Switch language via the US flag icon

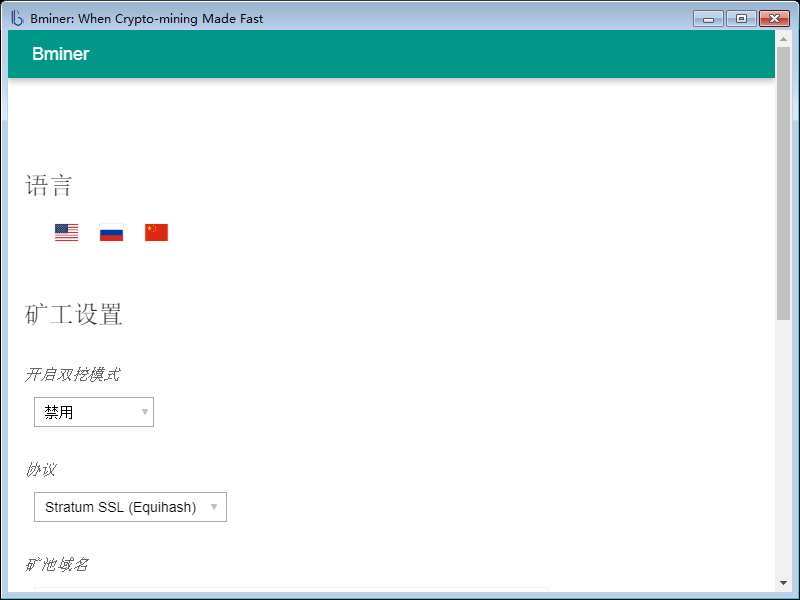(x=66, y=232)
